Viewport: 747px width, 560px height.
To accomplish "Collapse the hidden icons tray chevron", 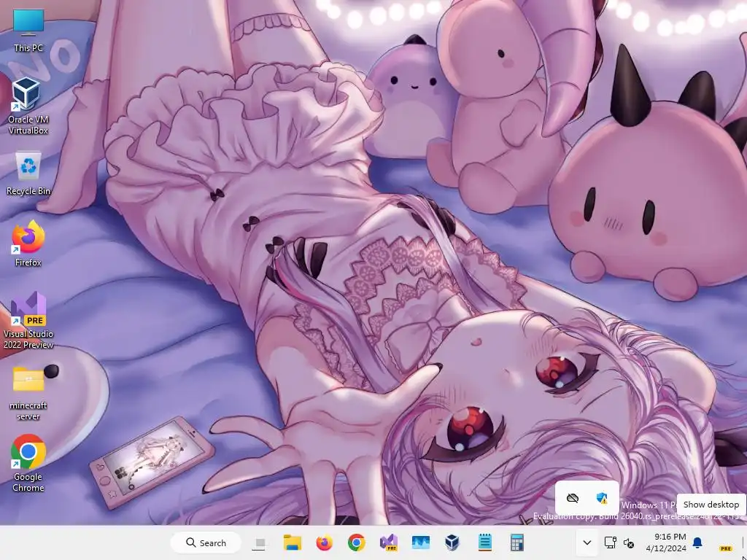I will (587, 542).
